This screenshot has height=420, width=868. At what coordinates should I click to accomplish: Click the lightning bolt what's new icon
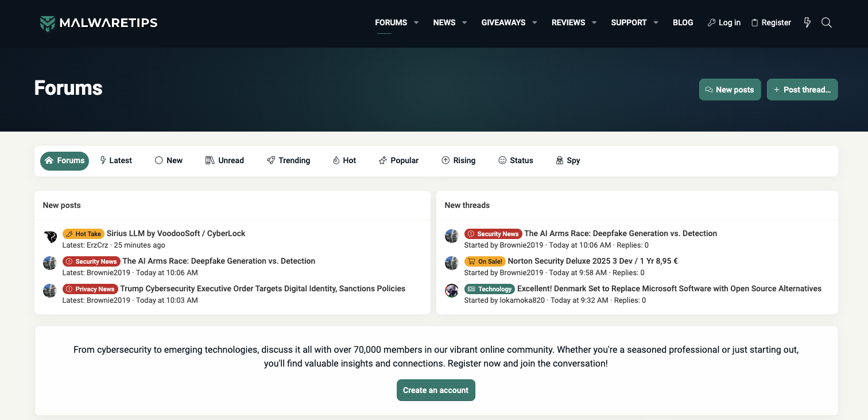pos(807,22)
